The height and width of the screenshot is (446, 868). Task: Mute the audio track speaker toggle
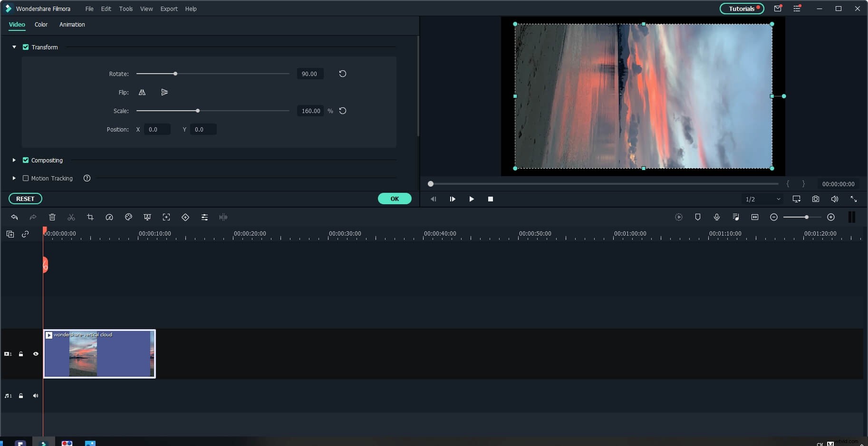36,395
